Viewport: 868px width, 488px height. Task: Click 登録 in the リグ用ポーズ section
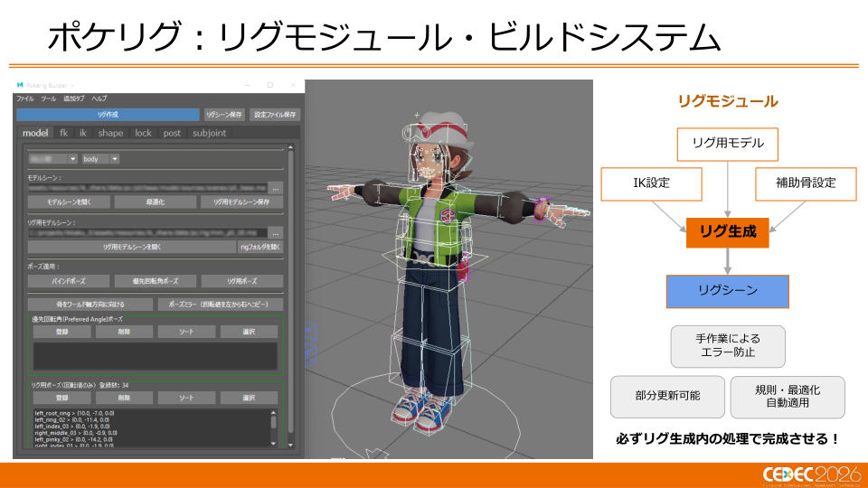pos(62,398)
